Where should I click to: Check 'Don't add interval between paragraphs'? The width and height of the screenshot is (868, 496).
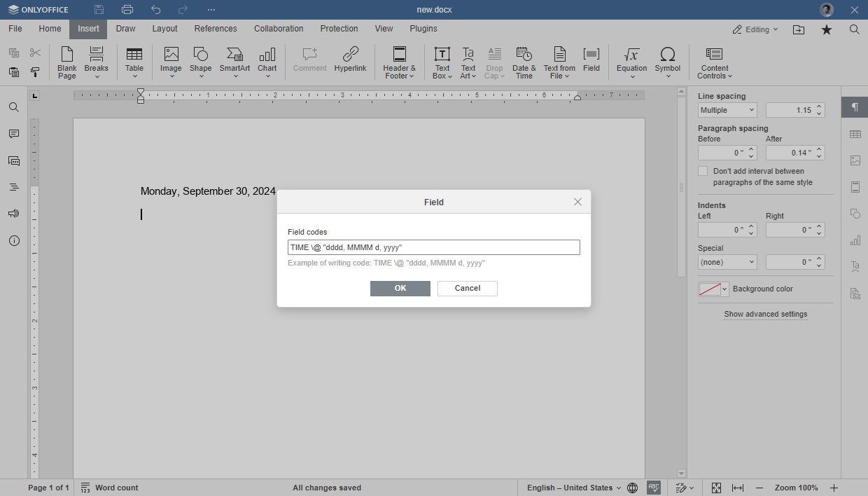[703, 171]
